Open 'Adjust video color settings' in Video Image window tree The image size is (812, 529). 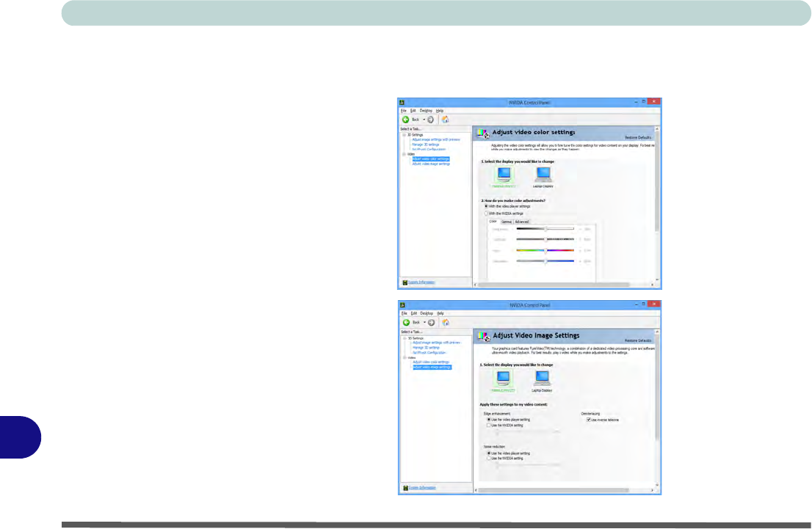click(x=431, y=362)
